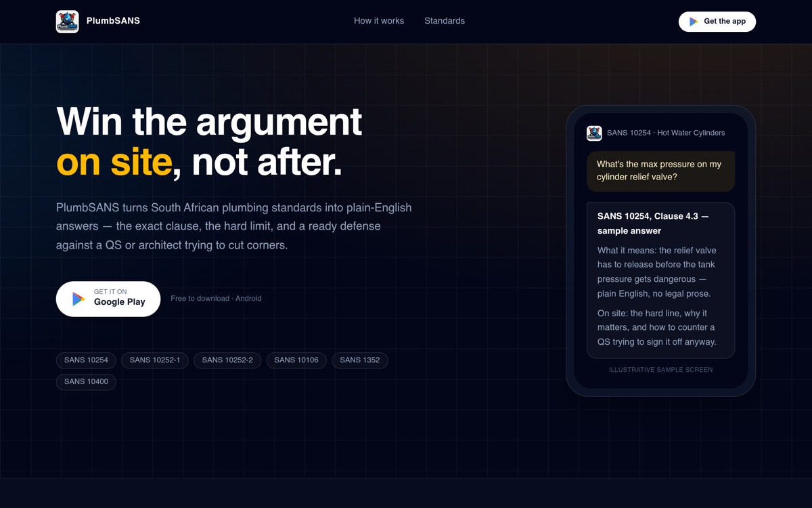Click the SANS 10254 Clause 4.3 answer card

[660, 280]
